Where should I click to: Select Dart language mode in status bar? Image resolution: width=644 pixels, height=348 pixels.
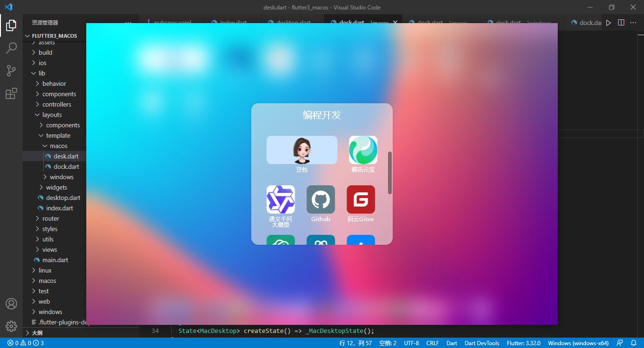click(452, 343)
